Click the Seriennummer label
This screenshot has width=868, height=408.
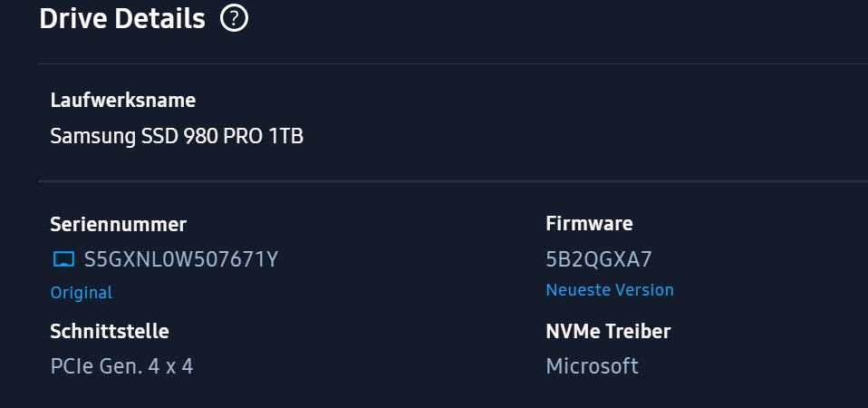pyautogui.click(x=119, y=224)
